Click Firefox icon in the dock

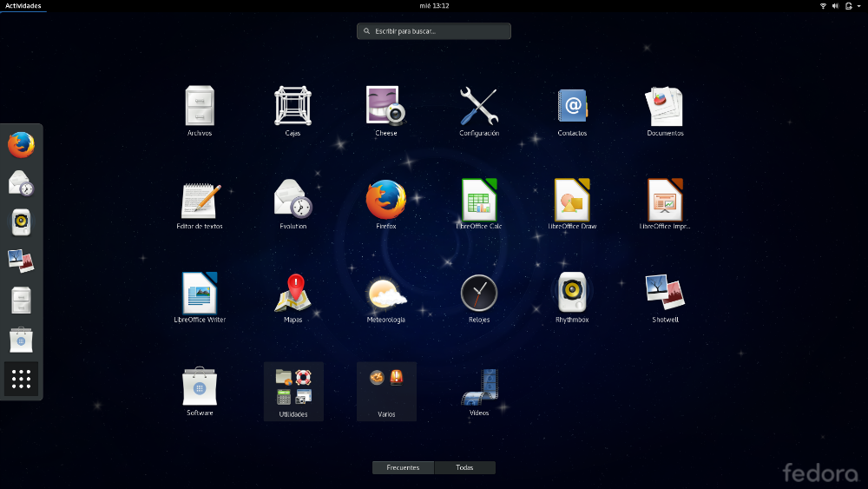pyautogui.click(x=21, y=145)
